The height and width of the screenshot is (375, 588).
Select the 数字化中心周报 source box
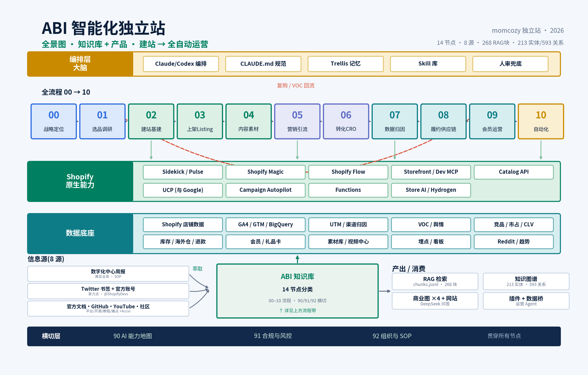click(108, 274)
